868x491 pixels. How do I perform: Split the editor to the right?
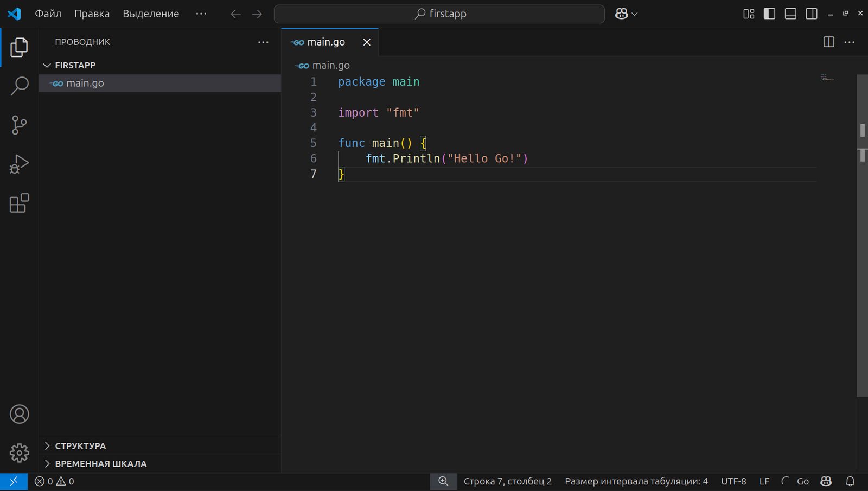pyautogui.click(x=828, y=42)
